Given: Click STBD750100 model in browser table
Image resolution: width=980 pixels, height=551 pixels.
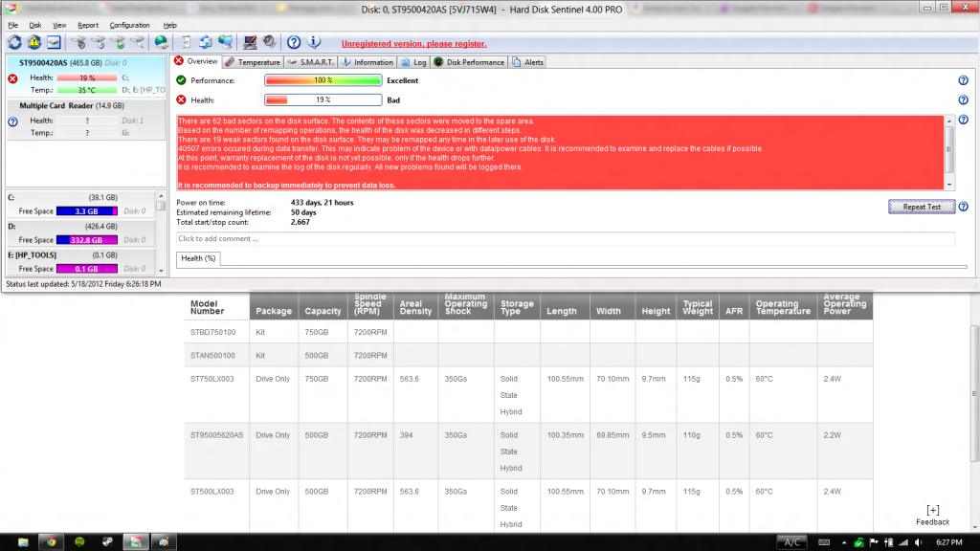Looking at the screenshot, I should [x=212, y=332].
